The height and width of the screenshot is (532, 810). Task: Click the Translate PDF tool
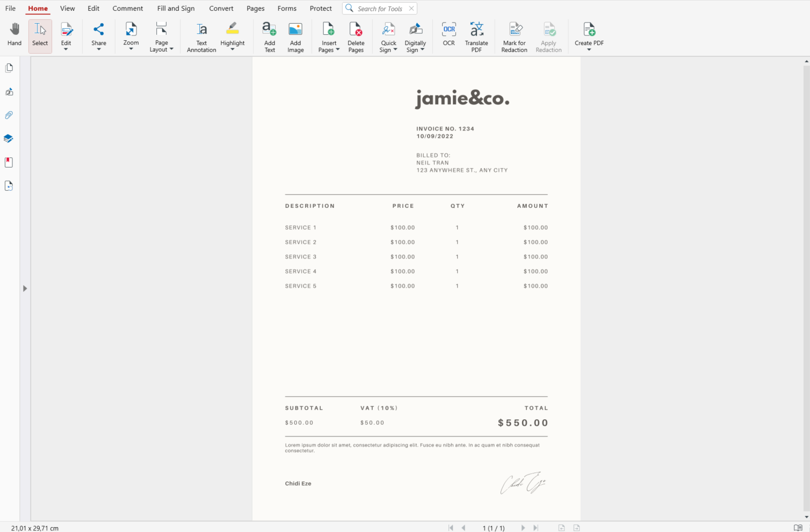tap(476, 37)
